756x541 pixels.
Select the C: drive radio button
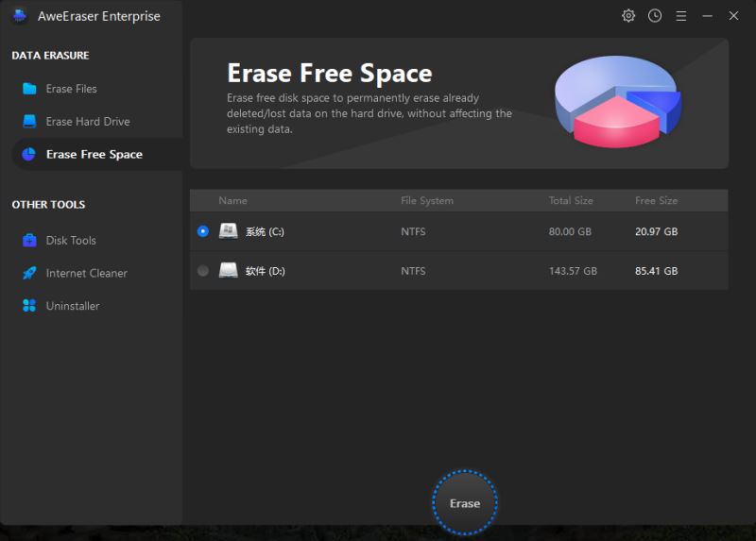pyautogui.click(x=203, y=231)
